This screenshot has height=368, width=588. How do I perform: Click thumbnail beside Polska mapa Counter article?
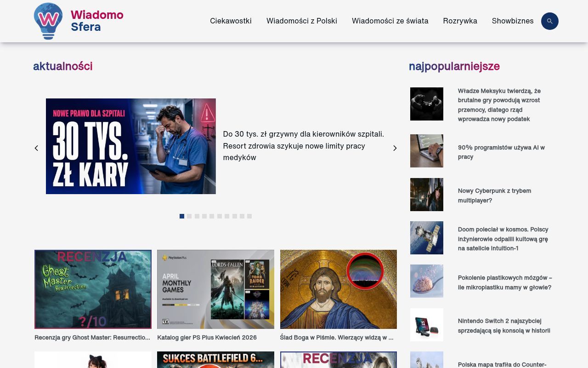pyautogui.click(x=427, y=360)
